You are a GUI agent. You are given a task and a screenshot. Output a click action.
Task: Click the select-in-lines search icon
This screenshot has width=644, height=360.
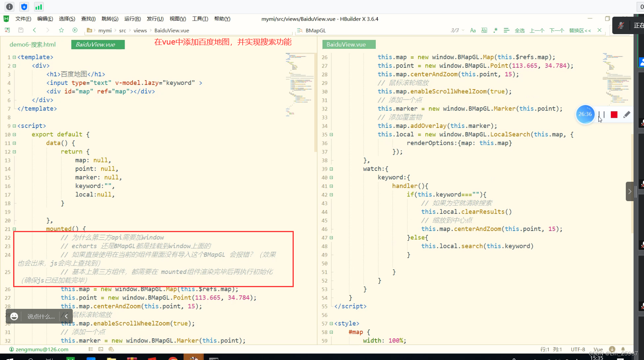click(506, 30)
